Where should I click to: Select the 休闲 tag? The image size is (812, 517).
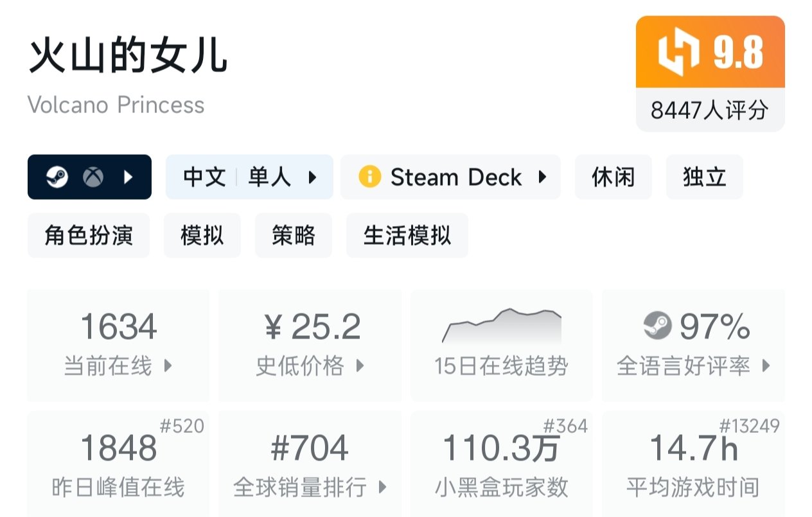click(613, 177)
